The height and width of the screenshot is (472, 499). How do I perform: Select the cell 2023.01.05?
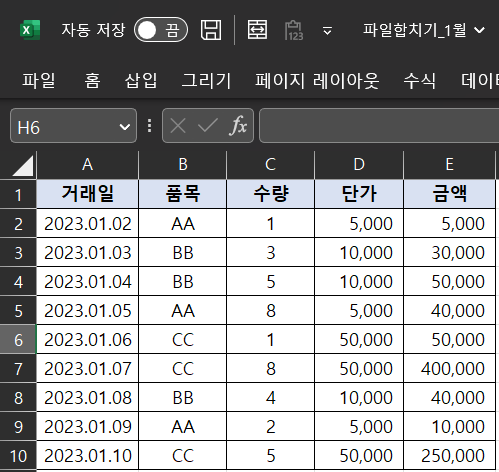87,310
